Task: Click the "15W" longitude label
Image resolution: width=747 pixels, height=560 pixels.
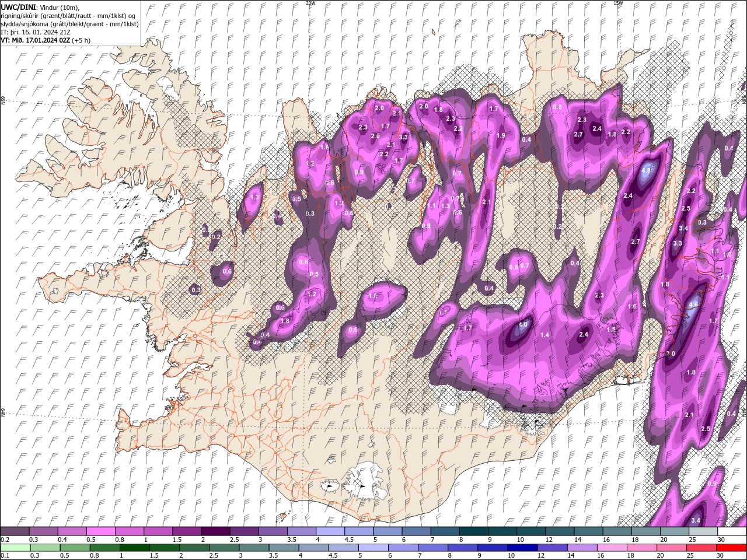Action: pos(618,3)
